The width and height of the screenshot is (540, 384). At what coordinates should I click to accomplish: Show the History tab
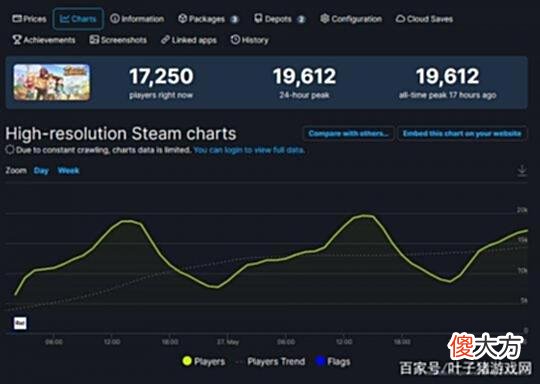point(250,40)
